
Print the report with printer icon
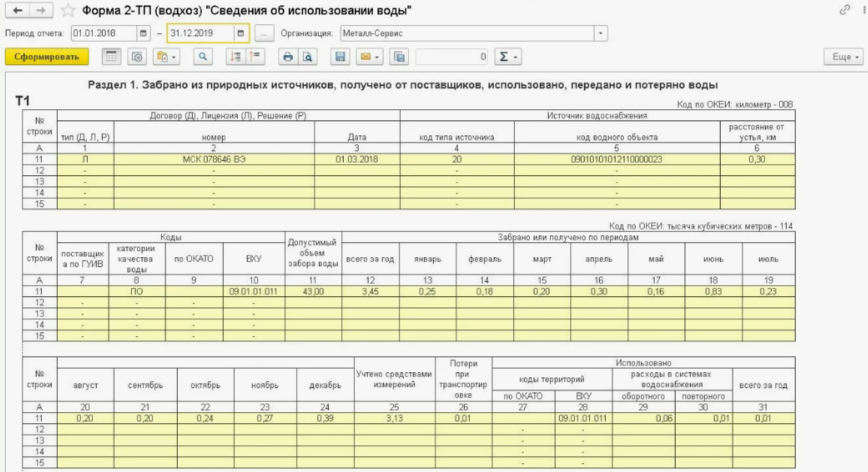pos(288,56)
